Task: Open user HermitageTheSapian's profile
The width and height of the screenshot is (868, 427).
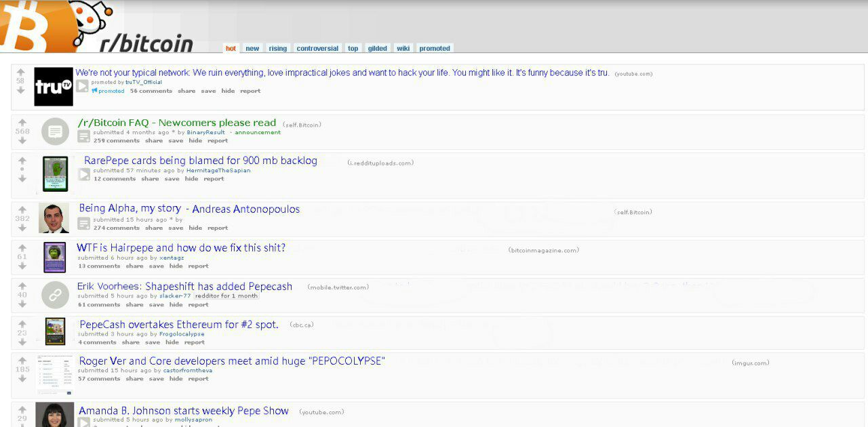Action: click(x=218, y=170)
